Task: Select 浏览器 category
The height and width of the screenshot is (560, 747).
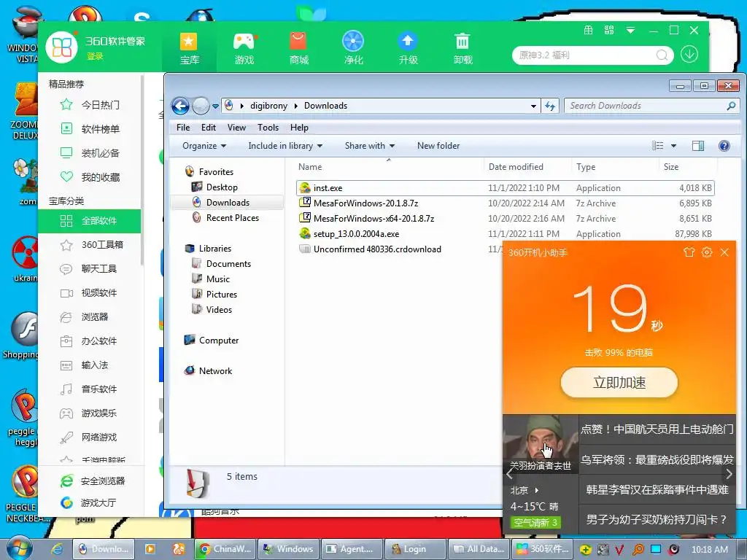Action: [x=90, y=316]
